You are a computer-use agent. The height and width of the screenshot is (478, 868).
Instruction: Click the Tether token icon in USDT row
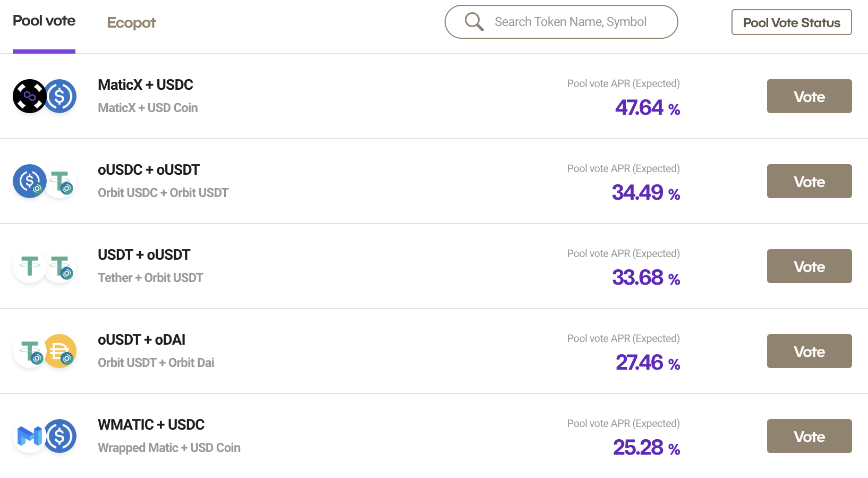tap(29, 266)
